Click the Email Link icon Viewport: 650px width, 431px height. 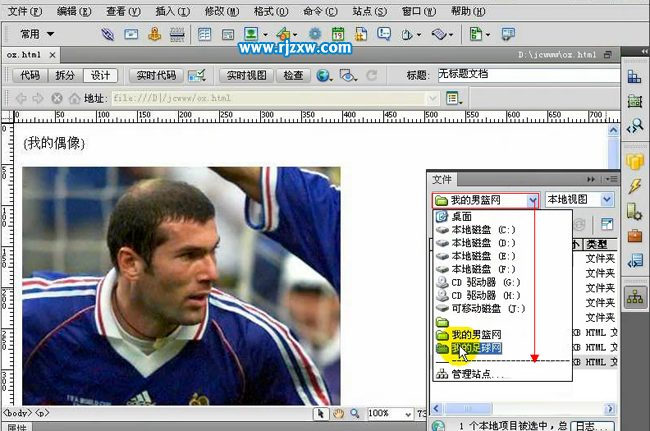point(131,34)
